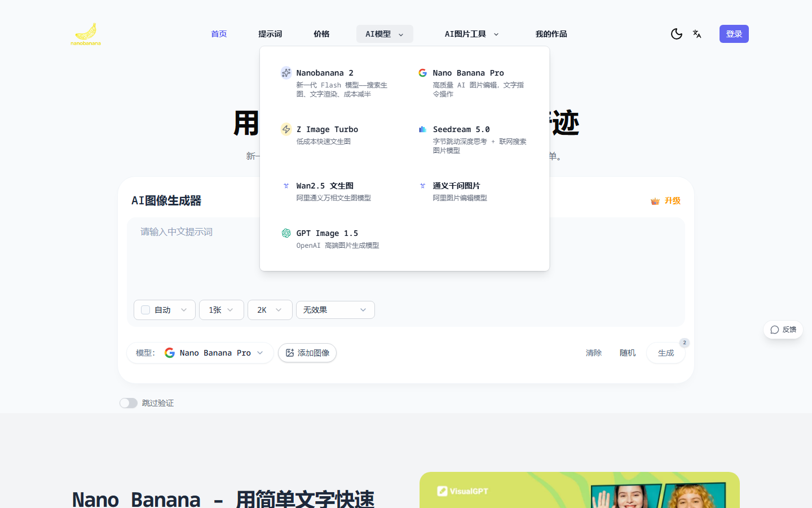
Task: Select Seedream 5.0 model
Action: 473,139
